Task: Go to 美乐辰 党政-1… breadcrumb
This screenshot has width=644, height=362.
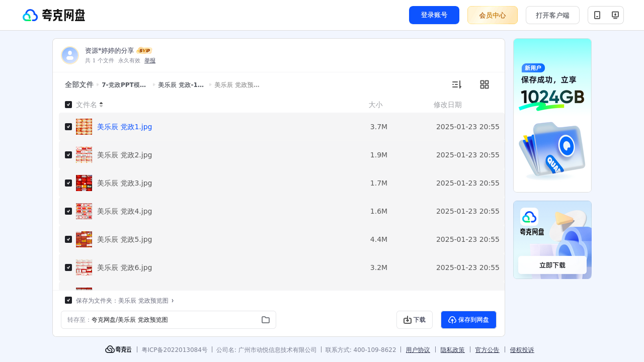Action: [x=181, y=85]
